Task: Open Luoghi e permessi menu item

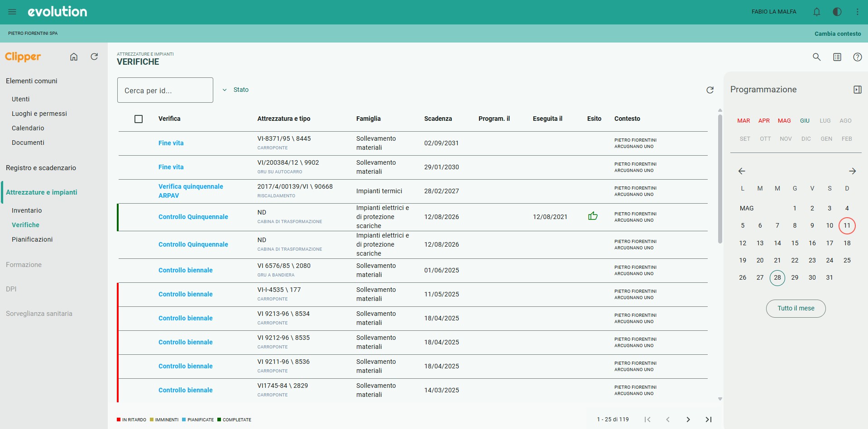Action: click(x=39, y=114)
